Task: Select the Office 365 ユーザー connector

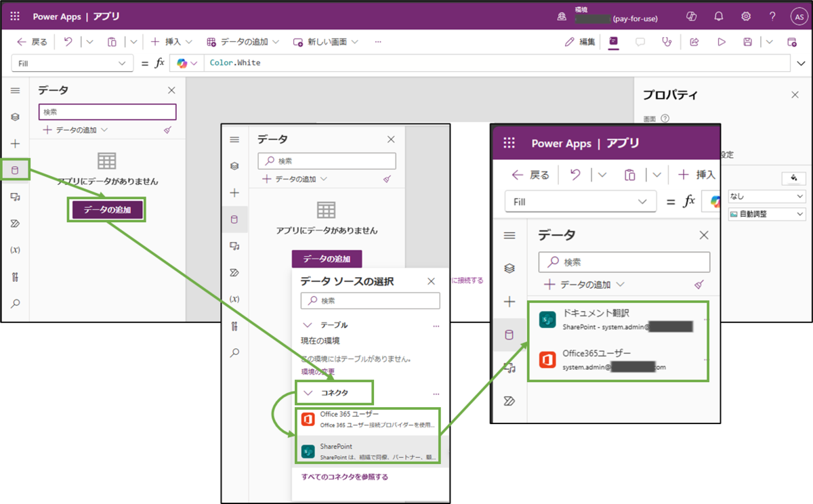Action: click(x=369, y=419)
